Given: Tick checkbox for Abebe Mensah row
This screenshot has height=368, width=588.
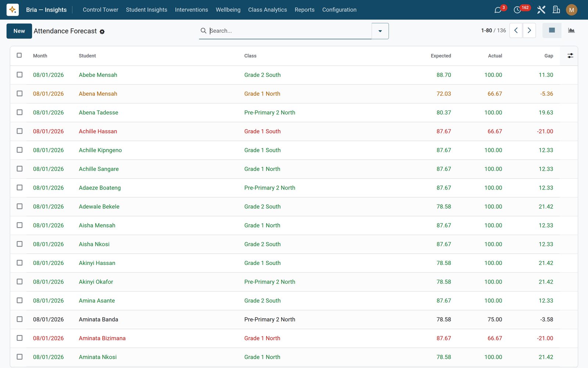Looking at the screenshot, I should tap(19, 75).
